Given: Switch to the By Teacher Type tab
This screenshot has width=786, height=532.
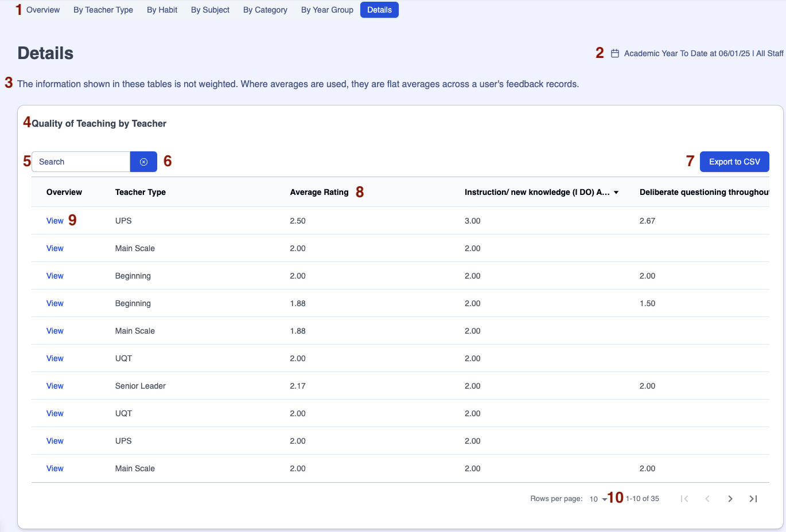Looking at the screenshot, I should click(x=103, y=10).
